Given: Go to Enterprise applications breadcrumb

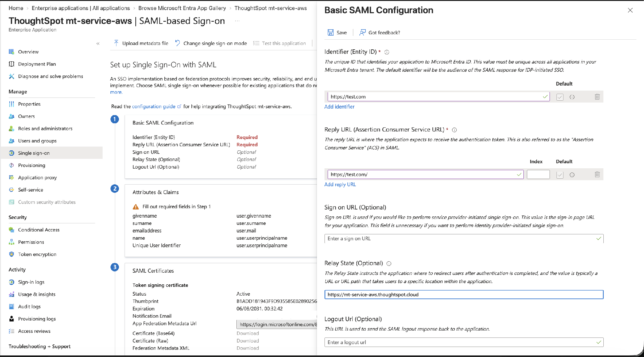Looking at the screenshot, I should 81,8.
